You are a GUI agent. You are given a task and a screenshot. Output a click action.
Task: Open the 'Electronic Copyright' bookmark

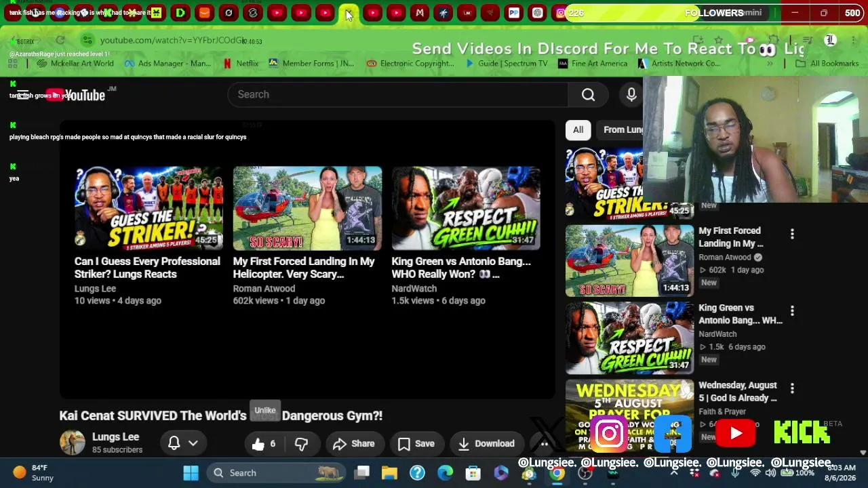point(410,64)
